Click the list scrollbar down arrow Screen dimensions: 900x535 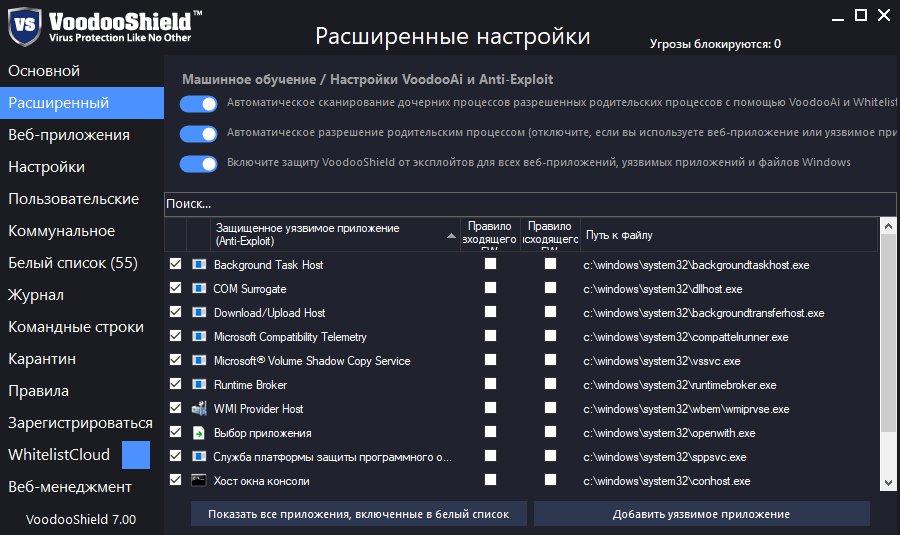click(888, 483)
